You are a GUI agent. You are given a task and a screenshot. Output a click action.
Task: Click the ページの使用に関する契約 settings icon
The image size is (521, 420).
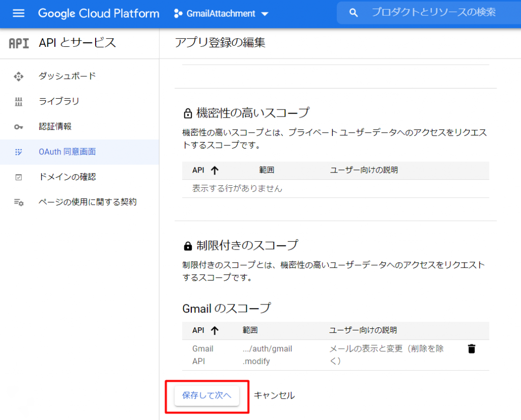click(x=19, y=202)
